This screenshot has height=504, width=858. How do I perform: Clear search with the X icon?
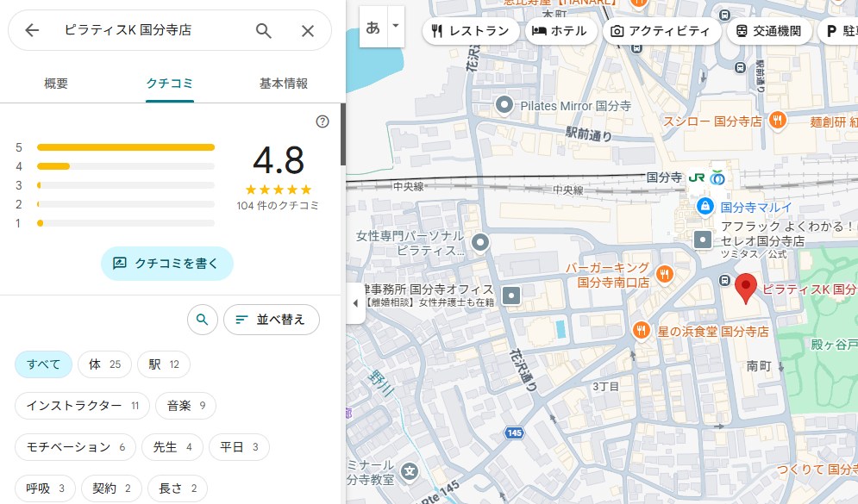308,31
